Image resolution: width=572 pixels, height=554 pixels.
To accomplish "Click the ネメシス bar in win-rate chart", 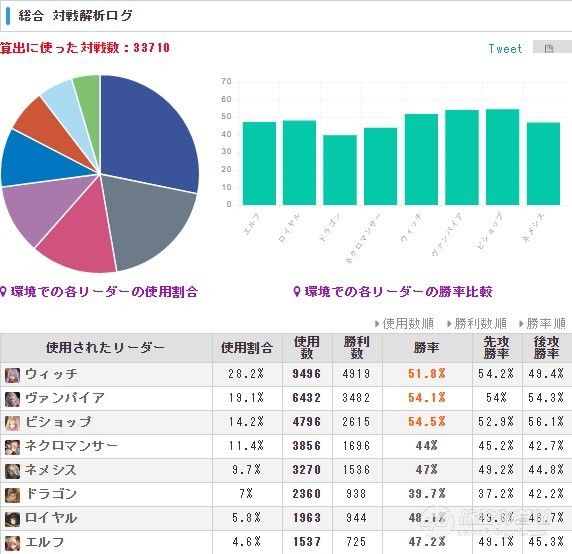I will [x=544, y=163].
